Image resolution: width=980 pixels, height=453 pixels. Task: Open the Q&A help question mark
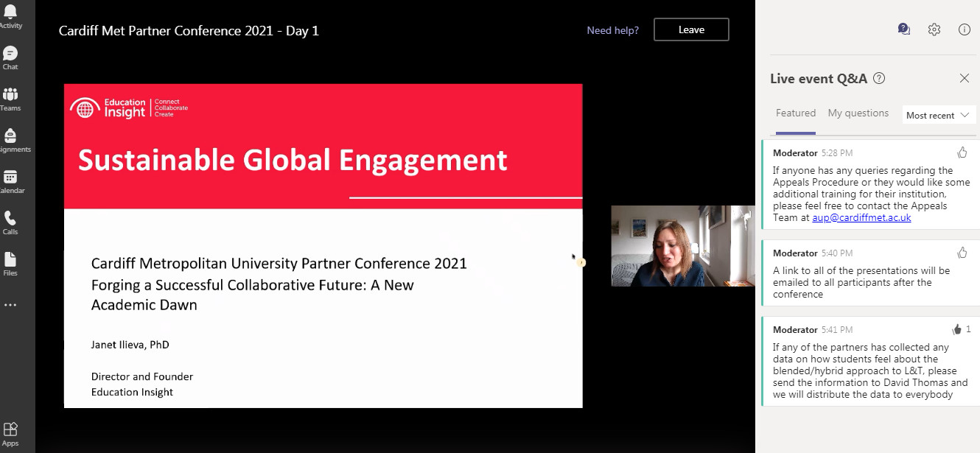[879, 79]
